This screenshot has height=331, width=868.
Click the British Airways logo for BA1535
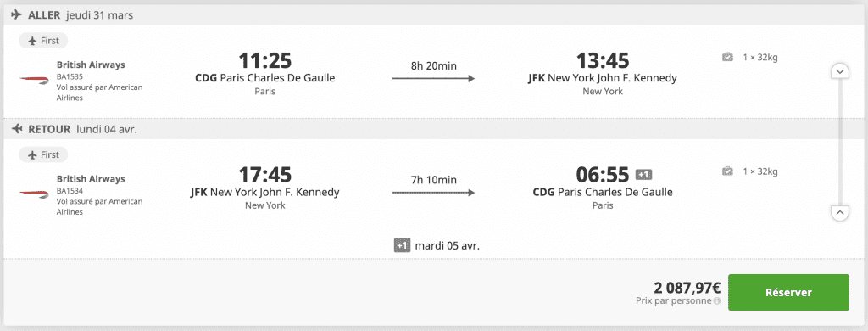pos(34,81)
